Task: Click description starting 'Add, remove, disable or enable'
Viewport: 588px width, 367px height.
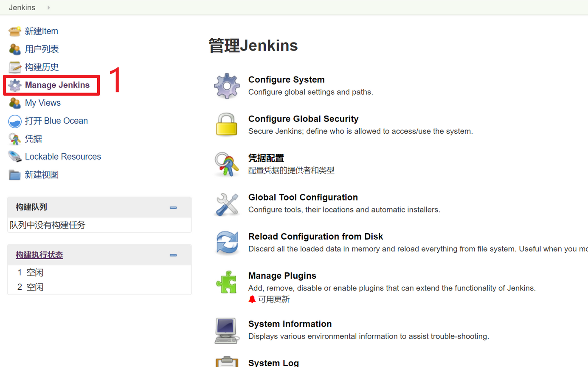Action: tap(392, 288)
